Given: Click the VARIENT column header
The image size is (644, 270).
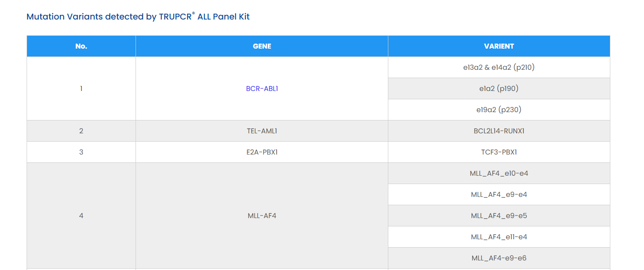Looking at the screenshot, I should (x=499, y=46).
